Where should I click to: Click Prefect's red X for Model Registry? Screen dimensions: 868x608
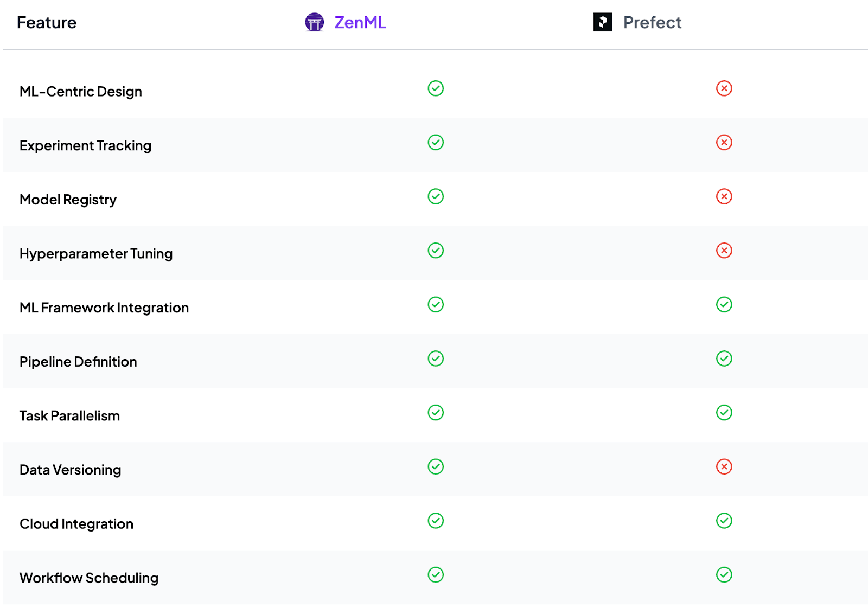(x=724, y=196)
